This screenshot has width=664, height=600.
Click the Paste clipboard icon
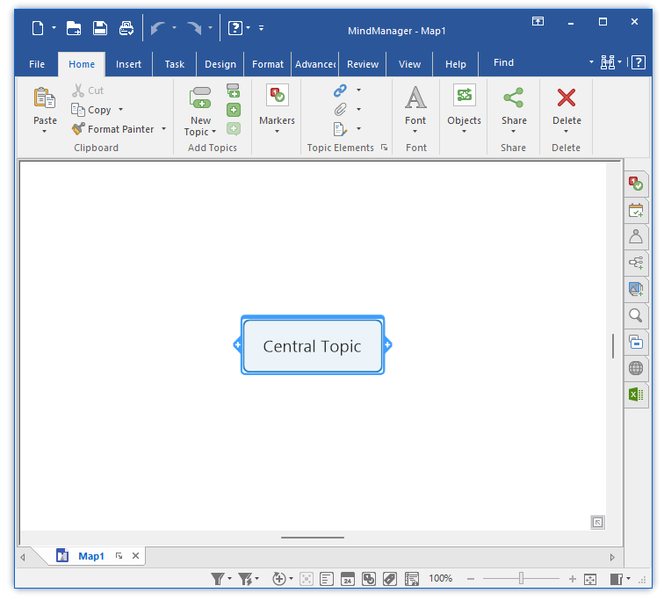44,98
